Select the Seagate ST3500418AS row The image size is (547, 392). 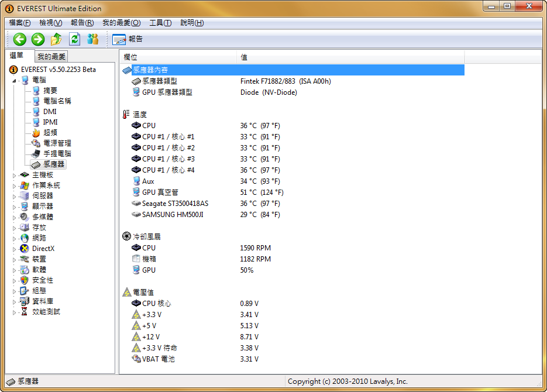[x=293, y=204]
